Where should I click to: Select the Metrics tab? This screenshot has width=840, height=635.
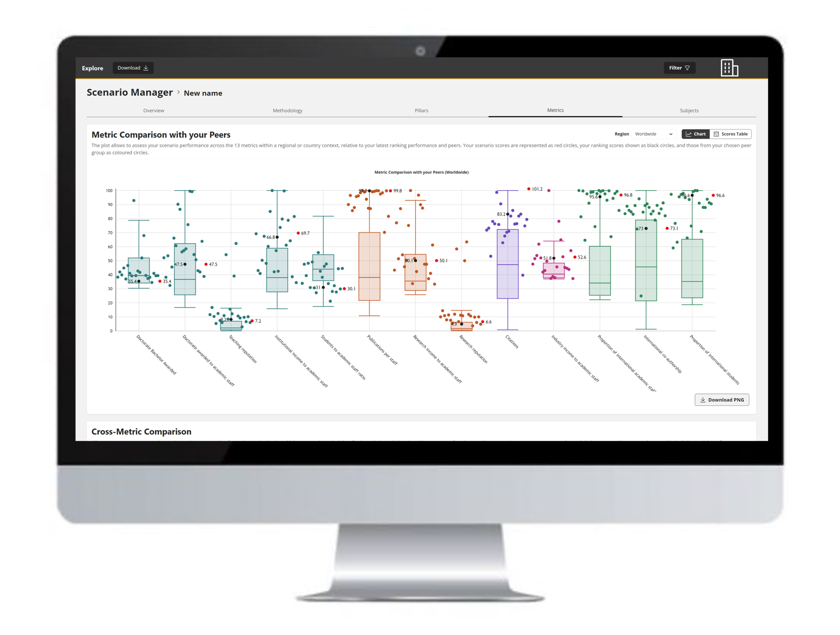pos(555,110)
